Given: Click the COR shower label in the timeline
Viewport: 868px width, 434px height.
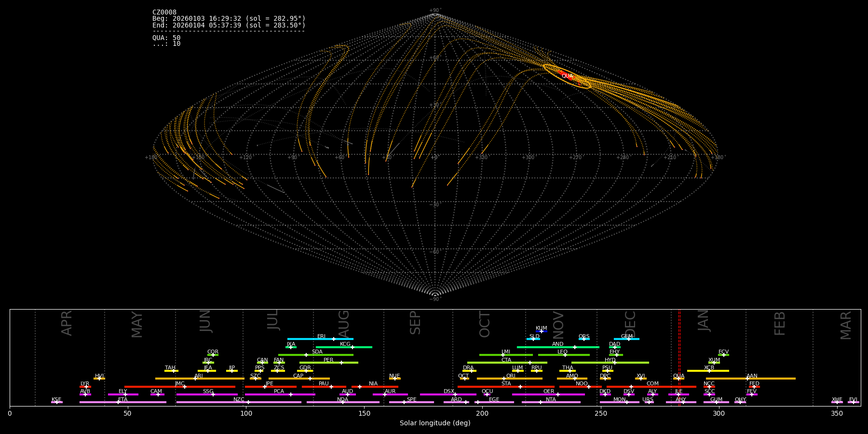Looking at the screenshot, I should [213, 352].
